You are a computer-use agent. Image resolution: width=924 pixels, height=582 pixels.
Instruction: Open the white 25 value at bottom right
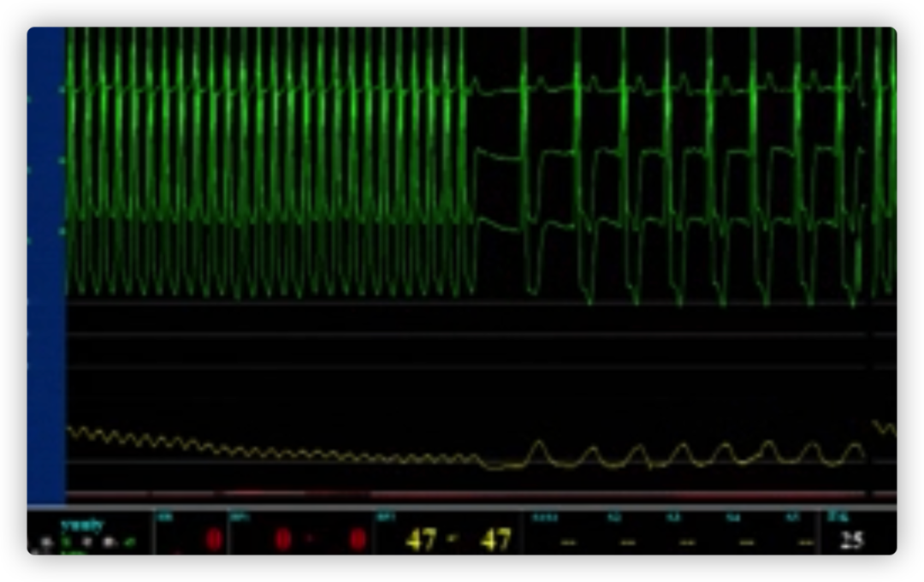[x=850, y=539]
